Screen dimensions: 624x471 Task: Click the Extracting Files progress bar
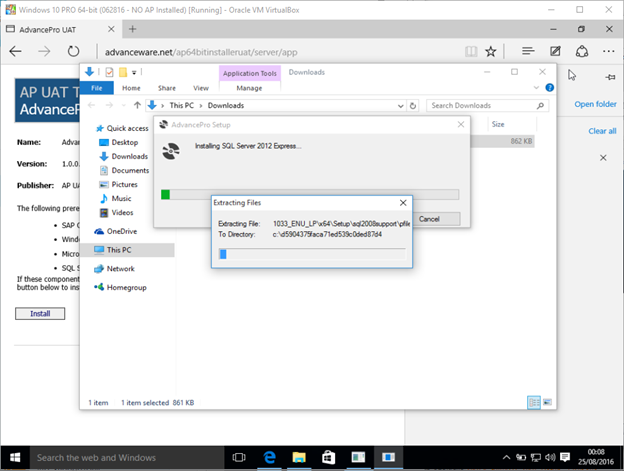[312, 253]
